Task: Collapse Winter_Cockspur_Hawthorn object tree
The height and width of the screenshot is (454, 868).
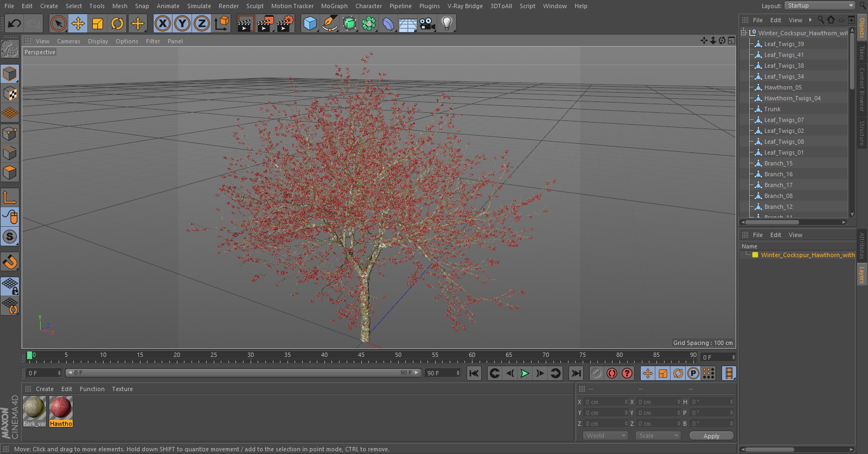Action: (744, 33)
